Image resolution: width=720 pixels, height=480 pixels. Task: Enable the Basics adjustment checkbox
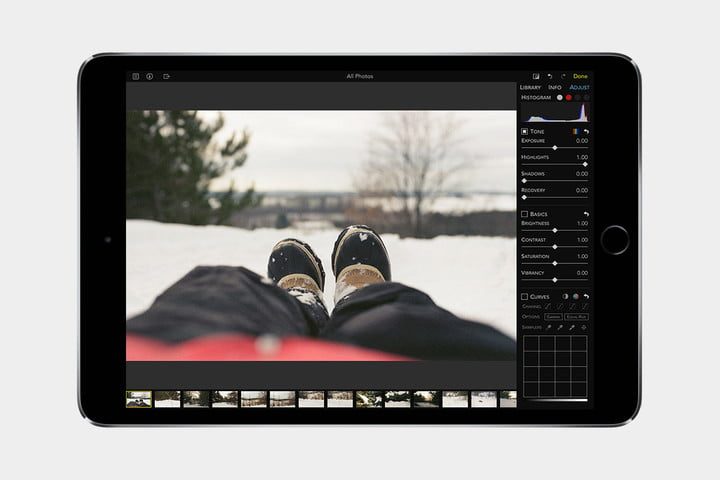tap(524, 214)
